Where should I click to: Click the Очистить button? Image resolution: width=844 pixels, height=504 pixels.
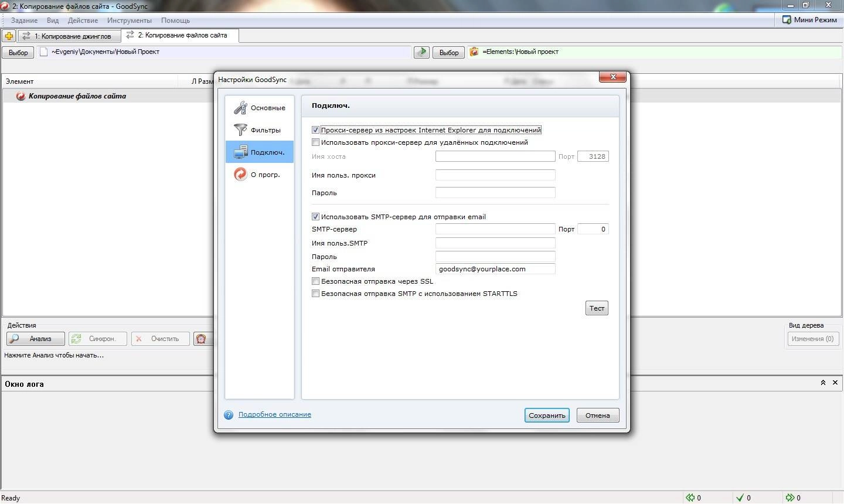[x=161, y=339]
